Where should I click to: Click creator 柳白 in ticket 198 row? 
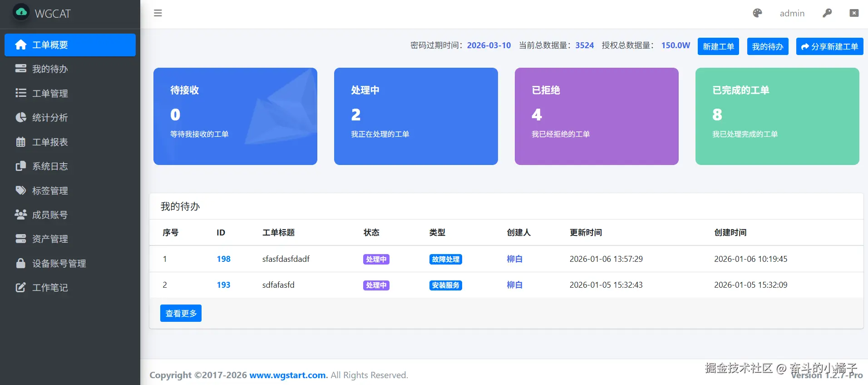(514, 259)
